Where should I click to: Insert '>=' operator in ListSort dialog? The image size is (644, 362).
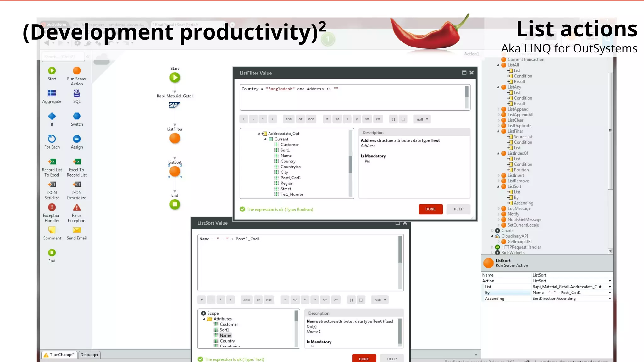[x=336, y=300]
